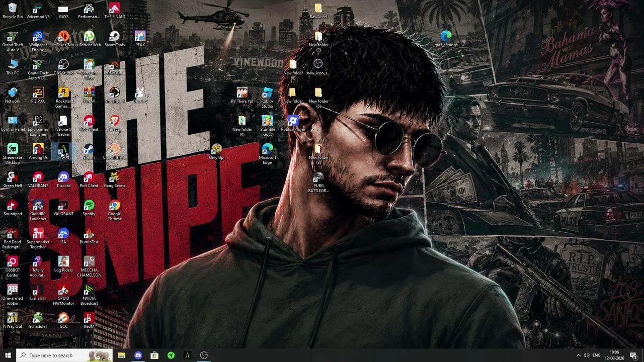Select the Gang Beasts game icon
This screenshot has width=644, height=362.
coord(115,180)
